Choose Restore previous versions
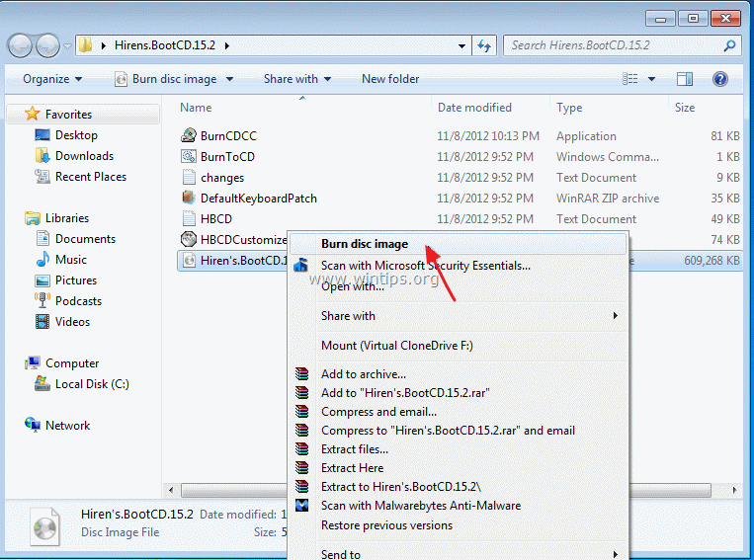The height and width of the screenshot is (560, 754). click(x=459, y=525)
